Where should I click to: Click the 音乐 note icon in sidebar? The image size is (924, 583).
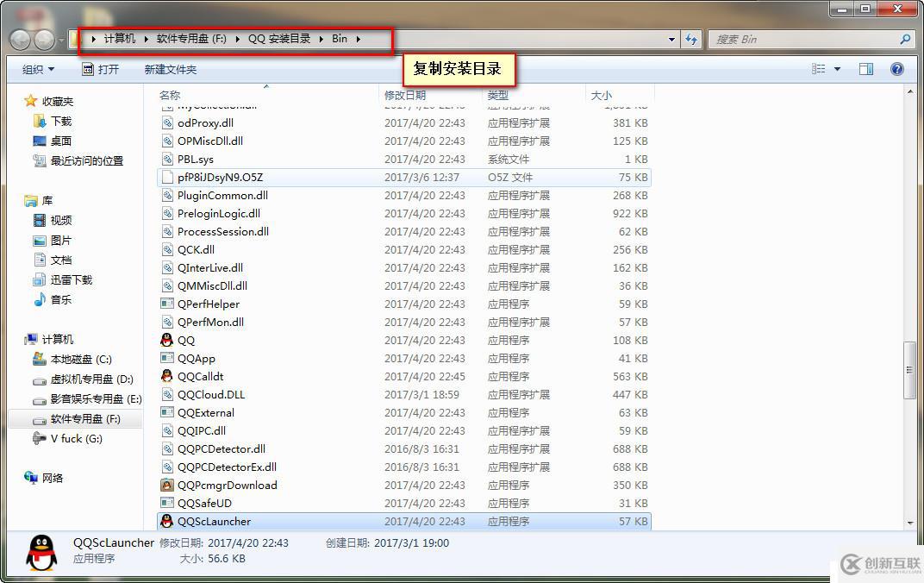[x=40, y=299]
